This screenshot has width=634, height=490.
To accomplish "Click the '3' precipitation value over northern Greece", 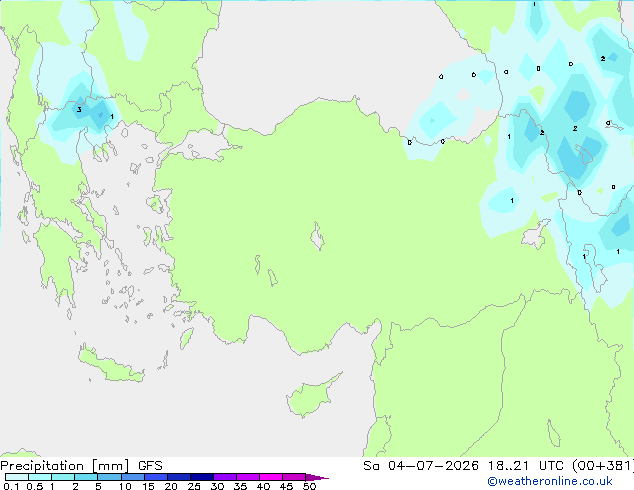I will (79, 110).
